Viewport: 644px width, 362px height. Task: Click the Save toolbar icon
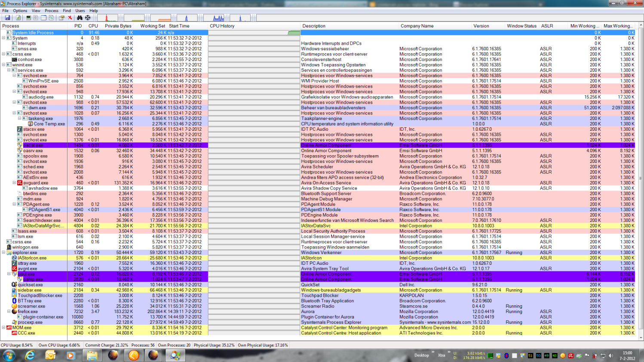pos(7,18)
